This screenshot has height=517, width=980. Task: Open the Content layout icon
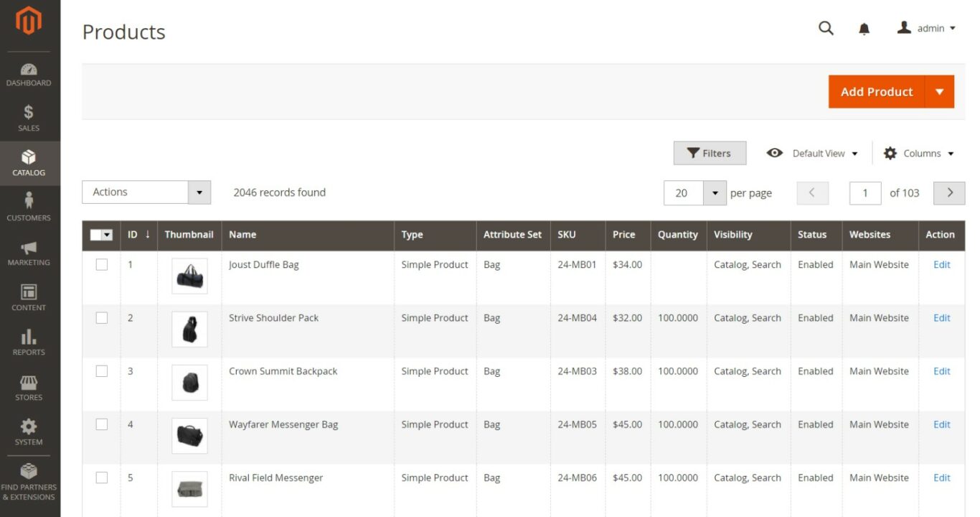29,292
